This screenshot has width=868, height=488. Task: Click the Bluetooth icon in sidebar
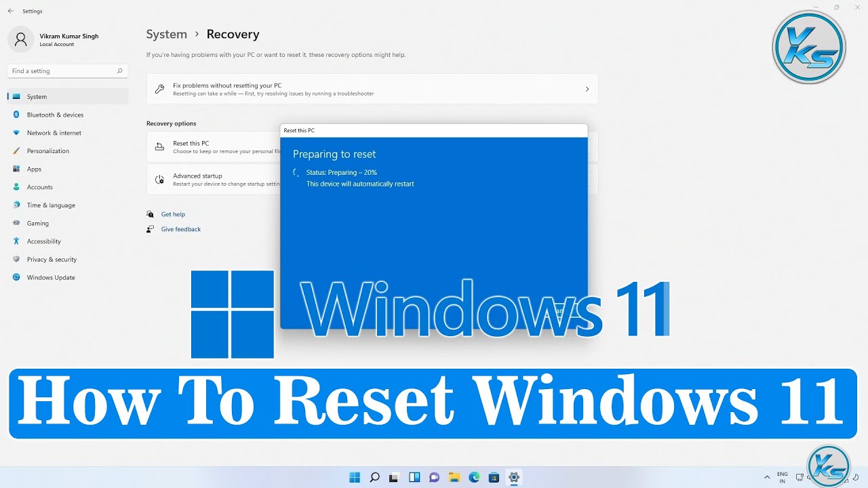(16, 115)
